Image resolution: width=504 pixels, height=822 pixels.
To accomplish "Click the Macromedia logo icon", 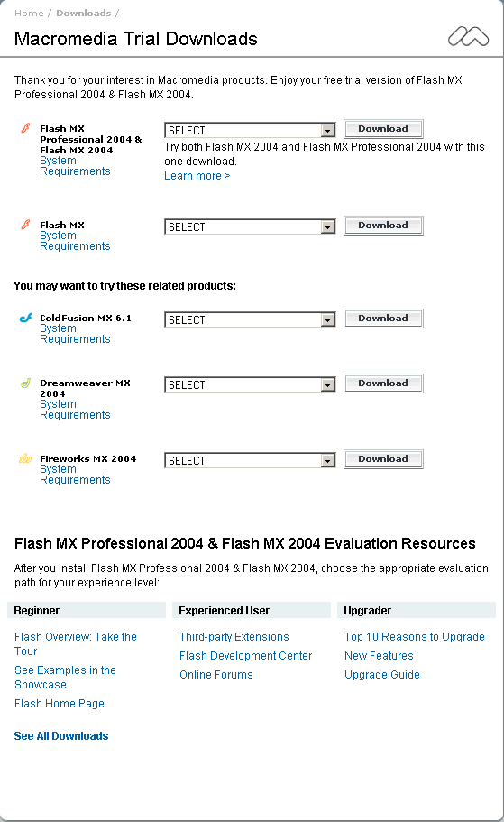I will click(468, 37).
